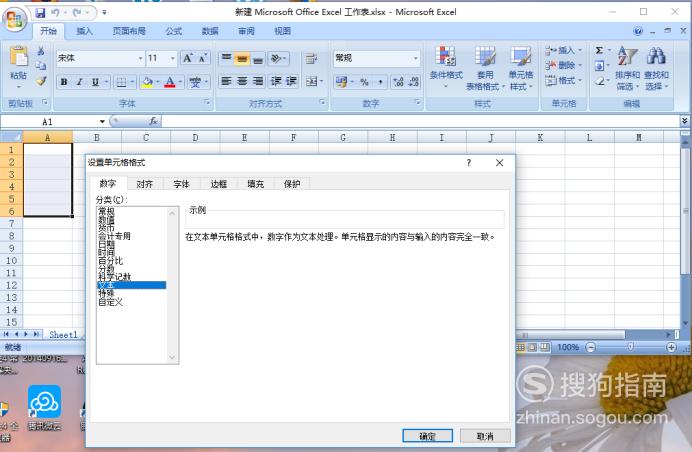The image size is (692, 452).
Task: Open the number format combo box
Action: (376, 58)
